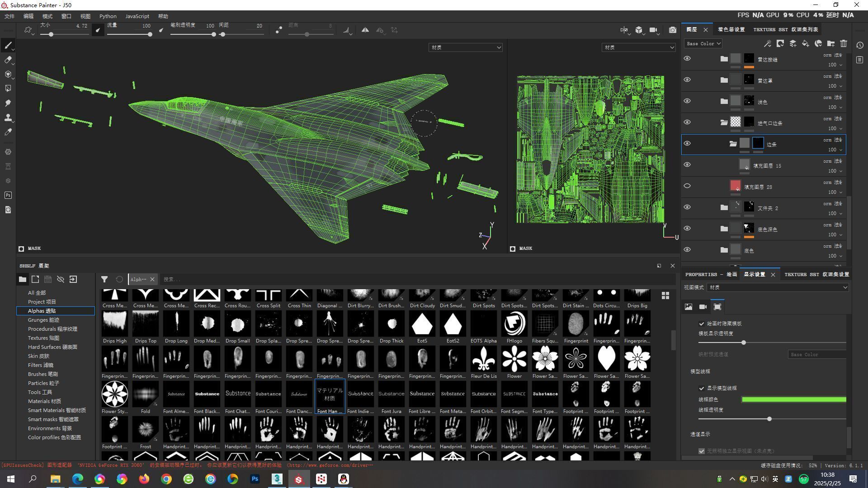
Task: Open the 3D viewport 材质 dropdown
Action: coord(465,47)
